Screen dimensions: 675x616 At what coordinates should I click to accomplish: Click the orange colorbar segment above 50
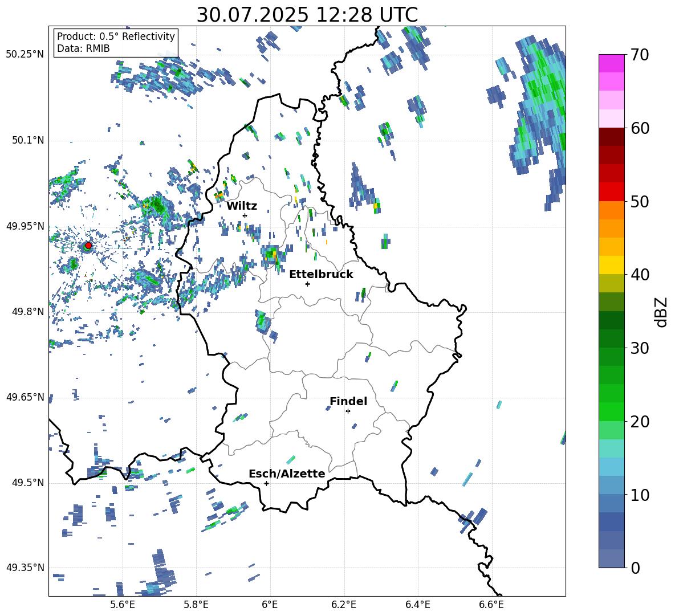pos(611,210)
